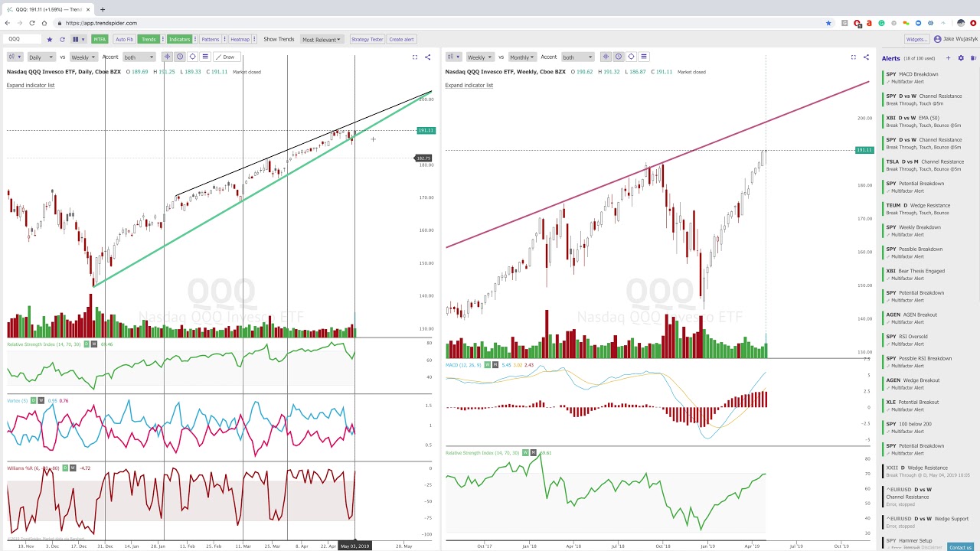Viewport: 980px width, 551px height.
Task: Open the Draw tool on left chart
Action: [227, 57]
